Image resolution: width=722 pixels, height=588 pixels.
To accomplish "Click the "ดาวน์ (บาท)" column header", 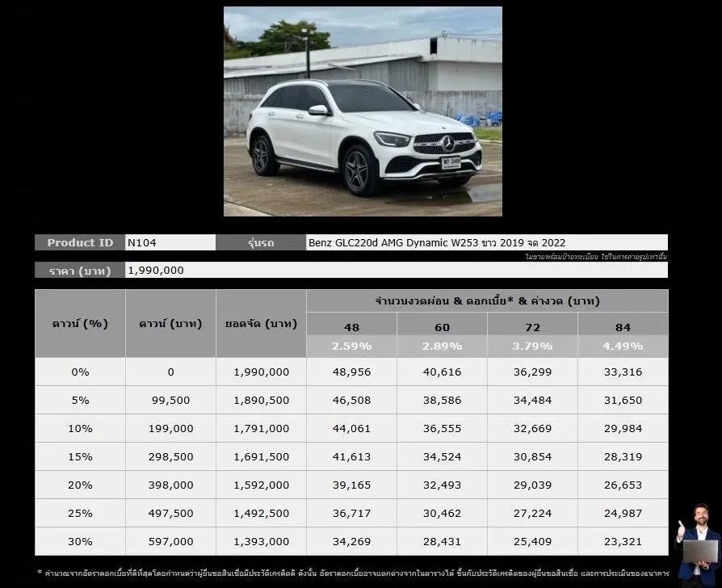I will click(x=170, y=324).
